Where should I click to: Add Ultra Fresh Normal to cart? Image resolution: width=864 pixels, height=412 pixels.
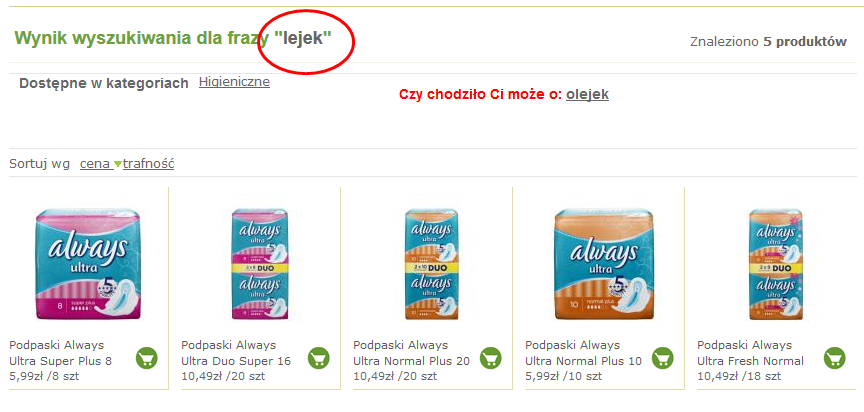click(834, 358)
